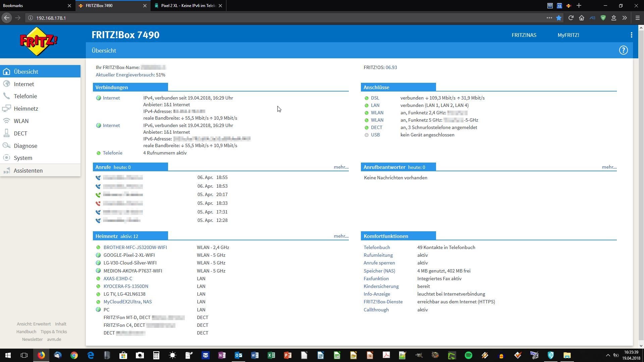
Task: Open the Telefonbuch link in Komfortfunktionen
Action: (x=377, y=247)
